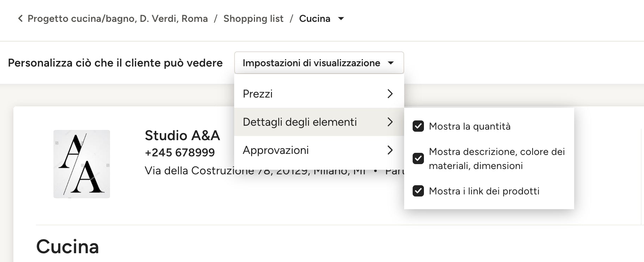Click the Mostra la quantità label text
Viewport: 644px width, 262px height.
tap(469, 126)
